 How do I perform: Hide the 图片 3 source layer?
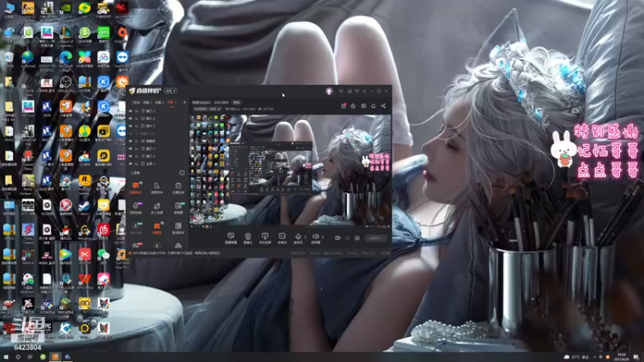130,126
